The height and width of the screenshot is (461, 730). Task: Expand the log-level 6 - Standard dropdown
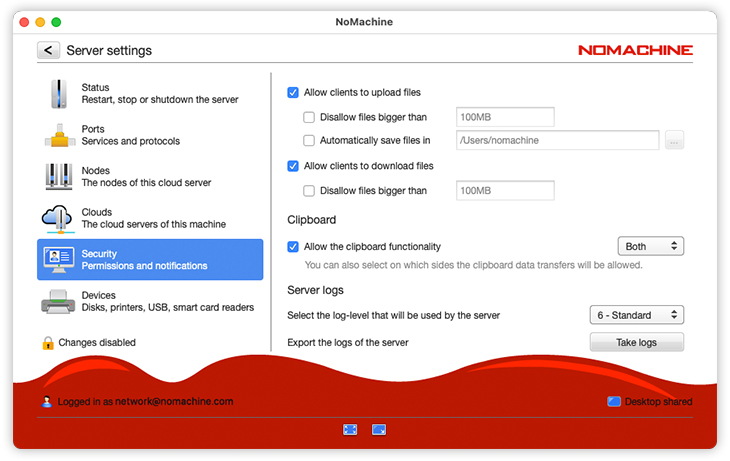click(x=636, y=315)
